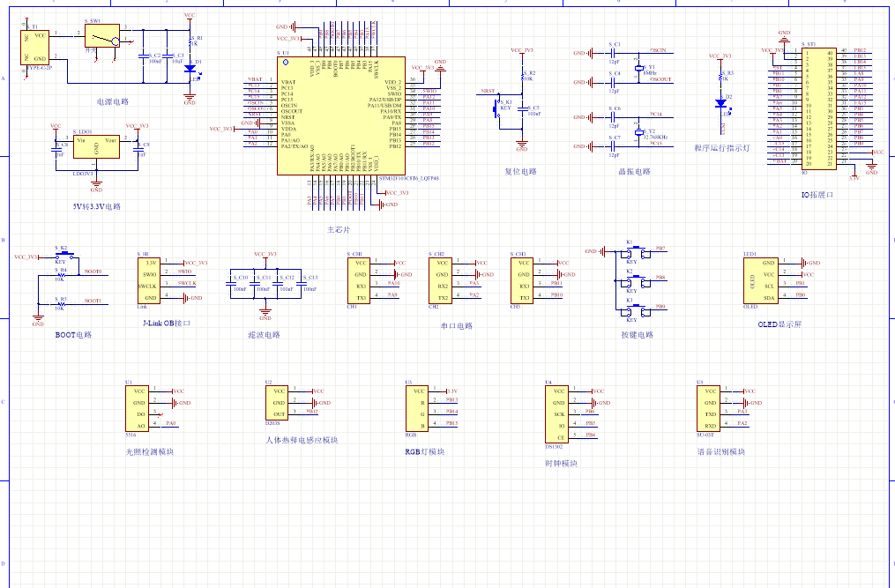Click the S_D1 LED in power circuit
Viewport: 895px width, 588px height.
pyautogui.click(x=190, y=68)
